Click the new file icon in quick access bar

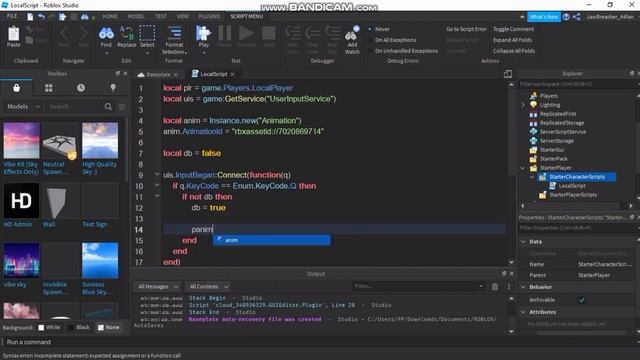pyautogui.click(x=30, y=17)
